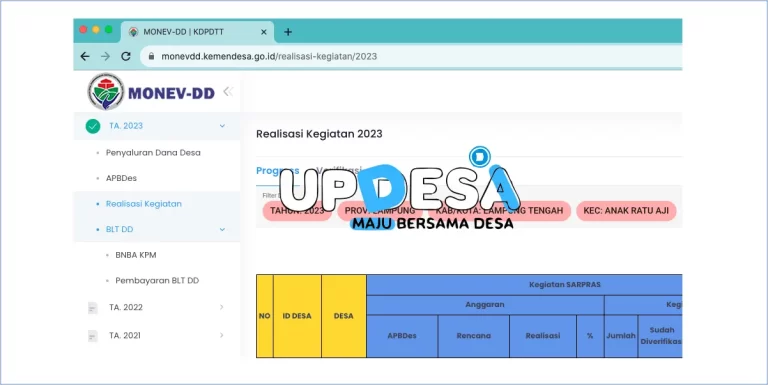Click the TA. 2021 document icon
Screen dimensions: 768x385
tap(93, 336)
